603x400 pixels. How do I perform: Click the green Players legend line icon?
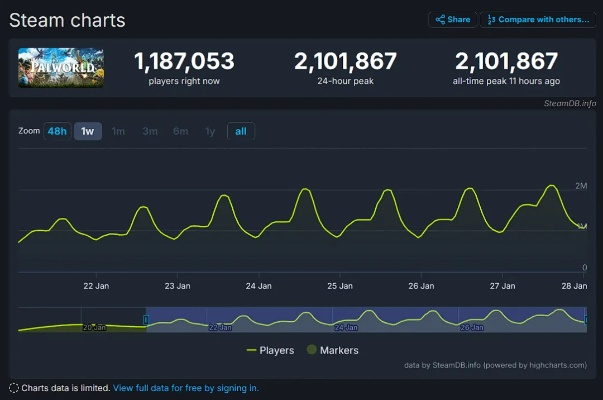(252, 350)
